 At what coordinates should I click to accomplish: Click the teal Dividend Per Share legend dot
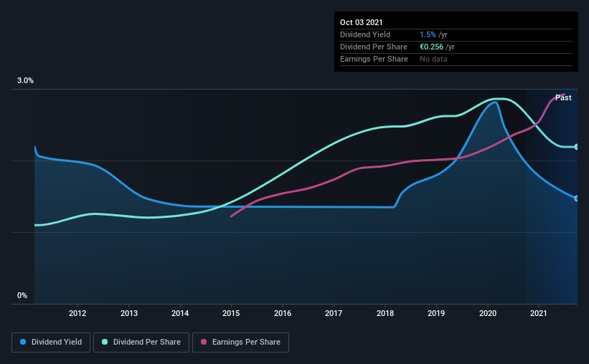click(105, 342)
